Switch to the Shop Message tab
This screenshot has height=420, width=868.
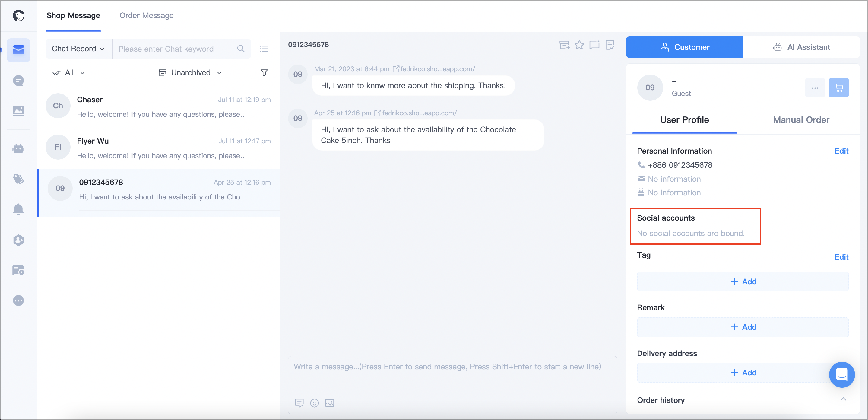click(x=73, y=15)
